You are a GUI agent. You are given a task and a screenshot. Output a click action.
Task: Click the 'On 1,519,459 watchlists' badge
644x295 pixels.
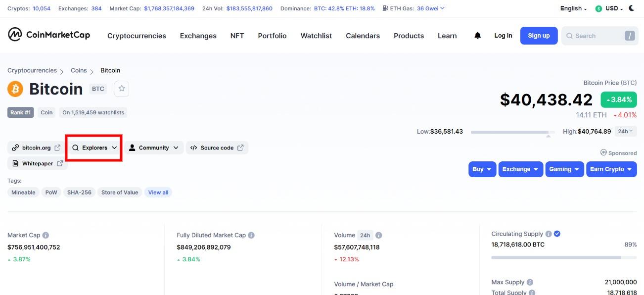[x=93, y=112]
